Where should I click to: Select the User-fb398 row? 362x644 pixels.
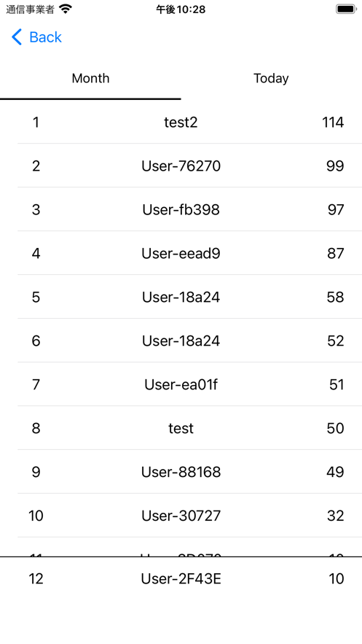[181, 209]
